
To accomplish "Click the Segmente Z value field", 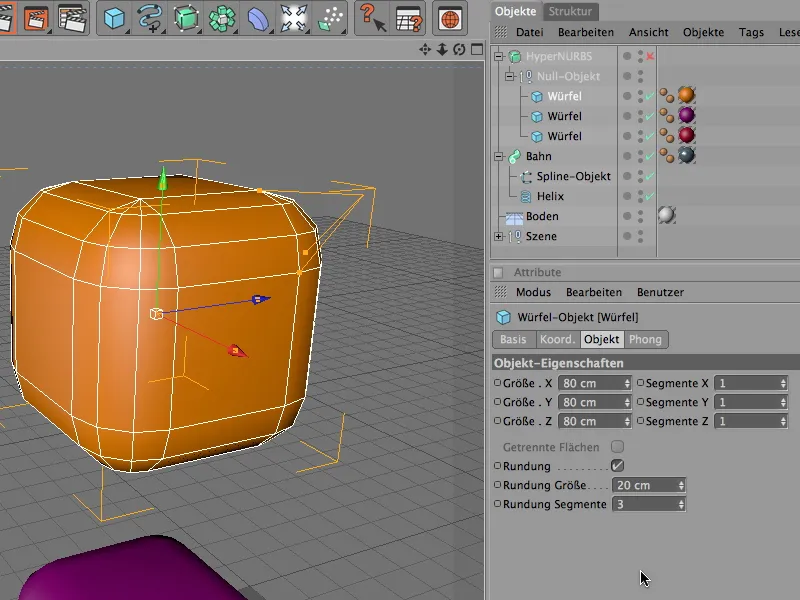I will click(751, 421).
